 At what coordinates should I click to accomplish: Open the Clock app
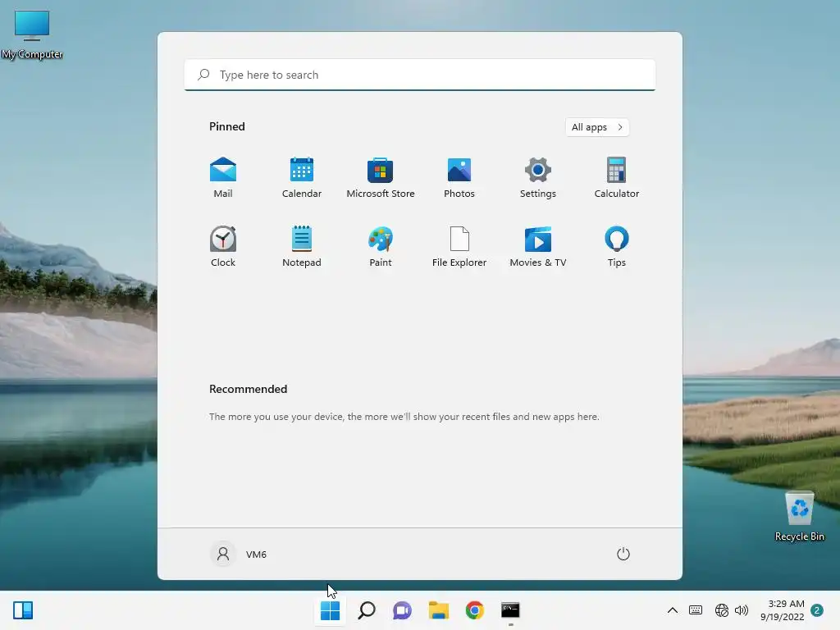223,247
